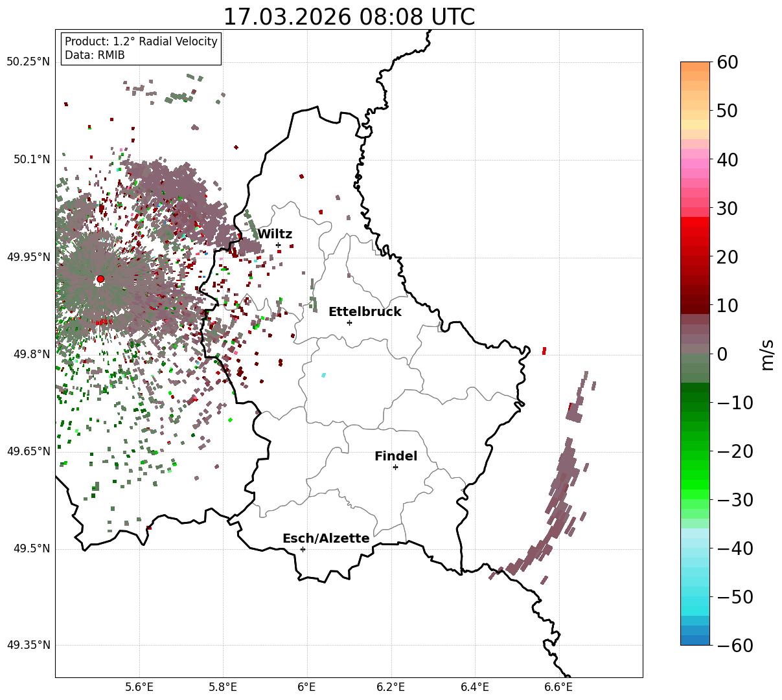Click the colorbar label 40

[726, 159]
